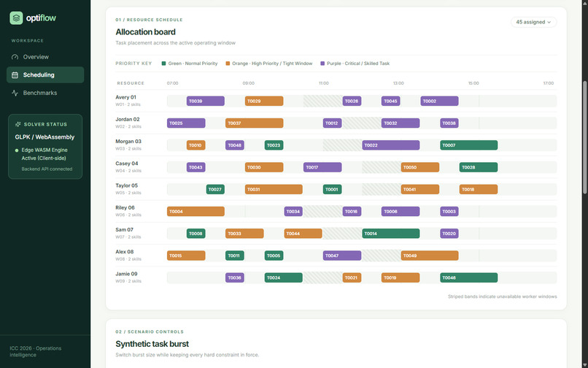Select task T0037 on the board
Screen dimensions: 588x368
pyautogui.click(x=255, y=123)
